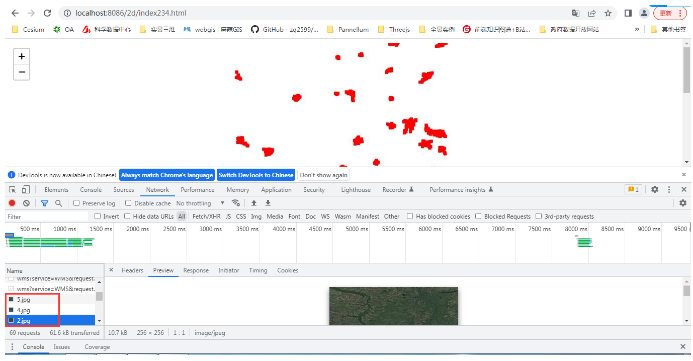Image resolution: width=693 pixels, height=361 pixels.
Task: Click the forward navigation arrow
Action: point(31,13)
